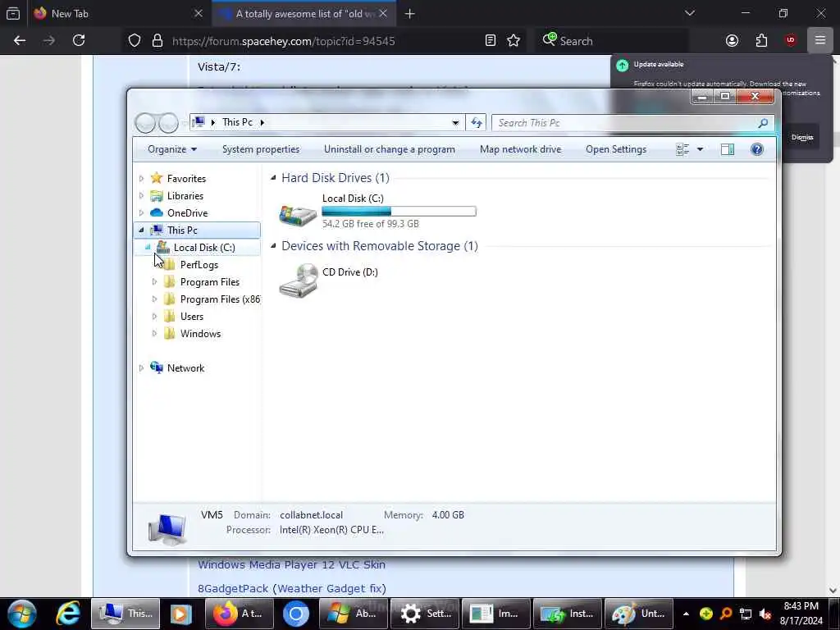
Task: Click System properties in the command bar
Action: point(261,149)
